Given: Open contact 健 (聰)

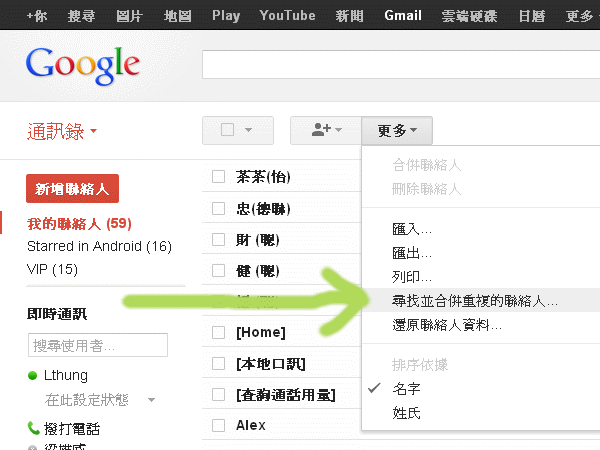Looking at the screenshot, I should click(x=258, y=271).
